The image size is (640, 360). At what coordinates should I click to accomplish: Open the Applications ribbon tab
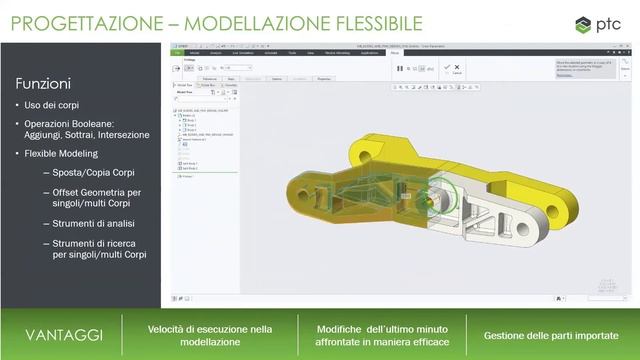[x=369, y=53]
